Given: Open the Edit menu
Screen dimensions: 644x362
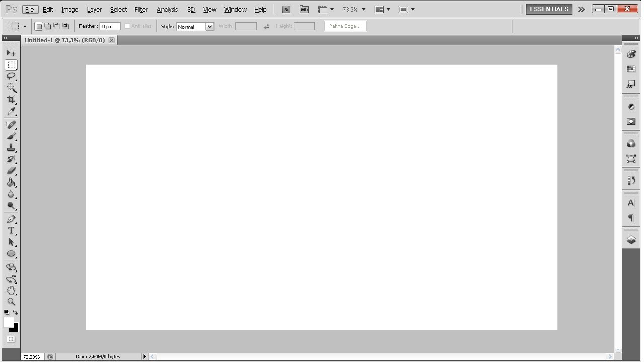Looking at the screenshot, I should point(48,10).
